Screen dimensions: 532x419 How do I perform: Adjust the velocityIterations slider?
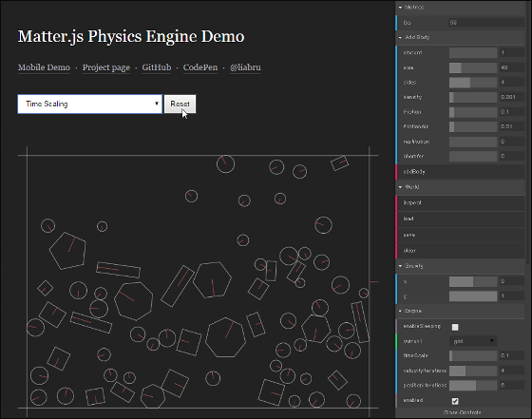473,371
